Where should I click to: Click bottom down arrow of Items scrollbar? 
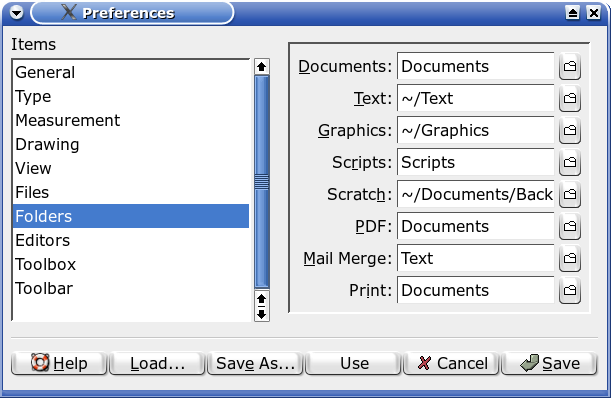261,314
